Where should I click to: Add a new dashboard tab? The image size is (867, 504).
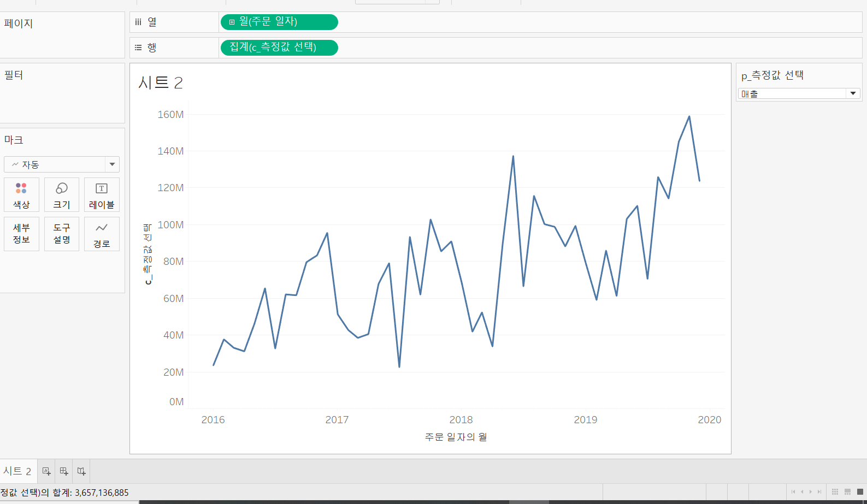click(x=64, y=471)
